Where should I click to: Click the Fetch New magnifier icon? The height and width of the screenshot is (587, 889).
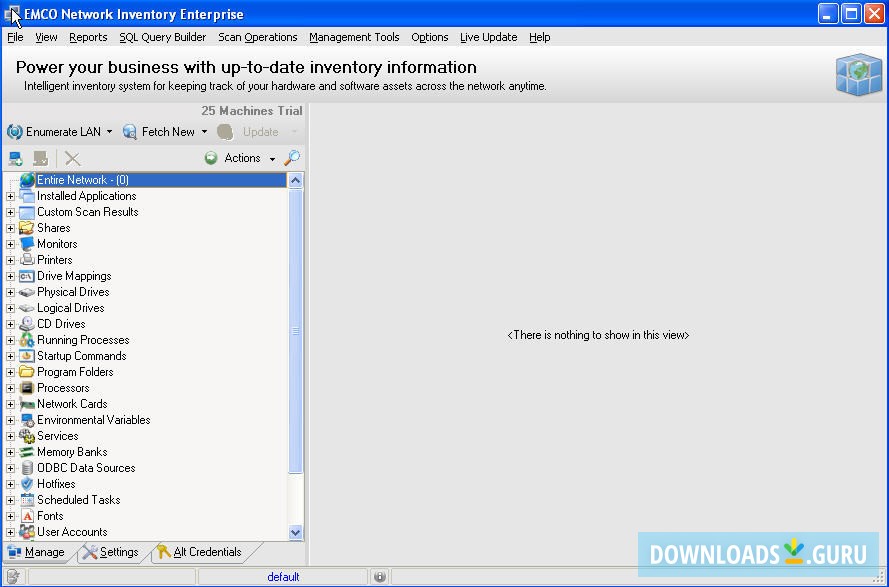click(130, 132)
